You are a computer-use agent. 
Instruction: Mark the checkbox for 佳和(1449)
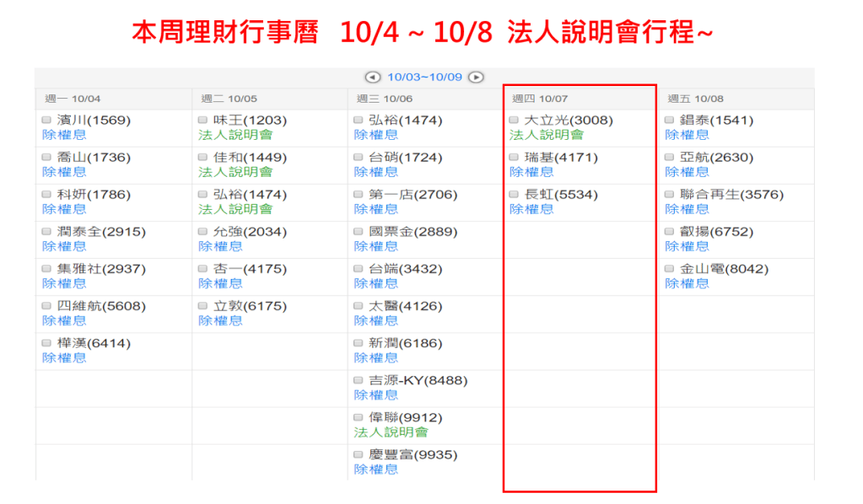[x=202, y=158]
